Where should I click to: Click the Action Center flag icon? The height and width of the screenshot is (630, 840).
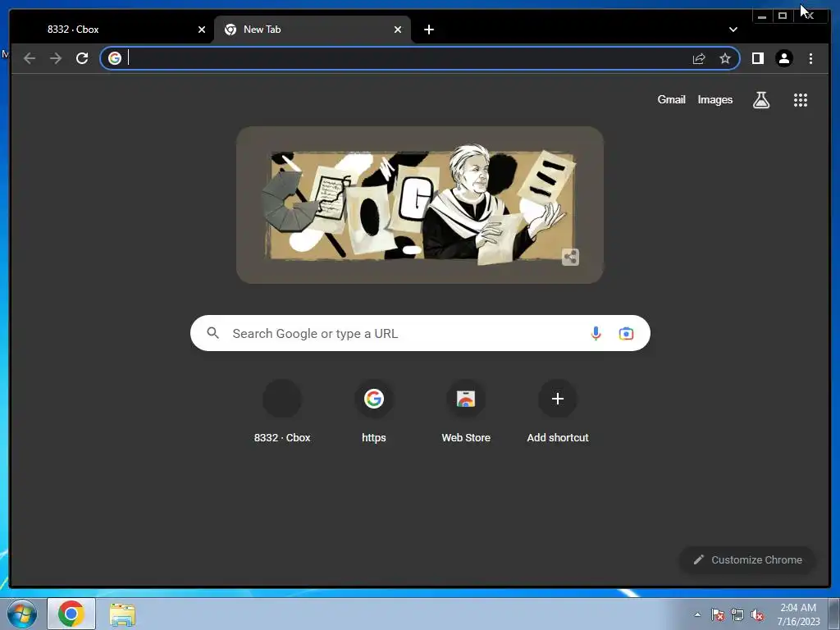[718, 614]
